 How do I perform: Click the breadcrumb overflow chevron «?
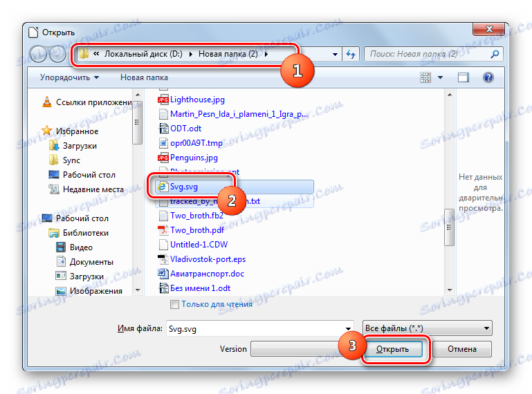(96, 54)
